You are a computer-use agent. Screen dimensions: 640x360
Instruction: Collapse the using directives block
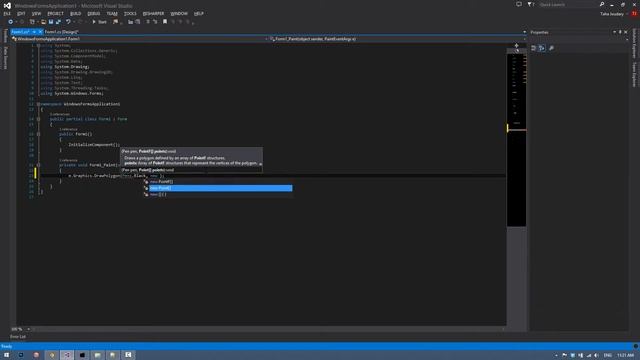coord(38,46)
